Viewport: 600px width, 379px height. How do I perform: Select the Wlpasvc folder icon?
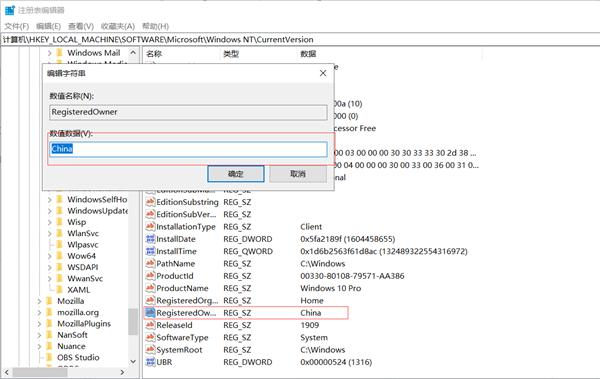point(59,245)
